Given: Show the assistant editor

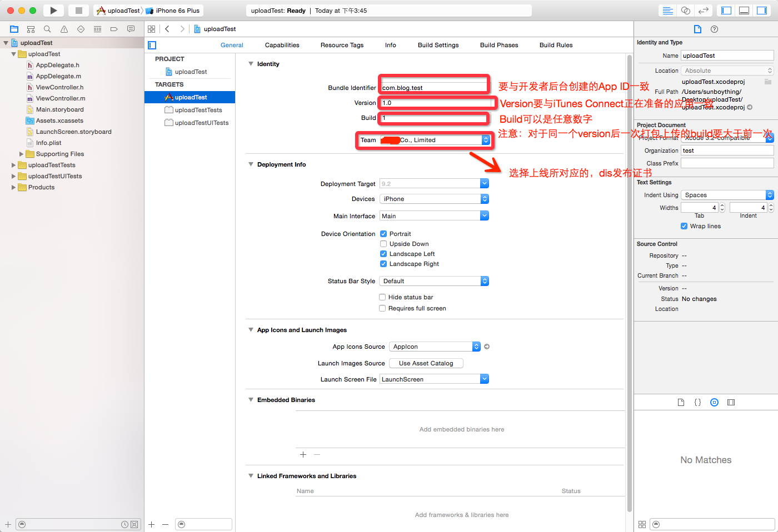Looking at the screenshot, I should click(x=686, y=11).
